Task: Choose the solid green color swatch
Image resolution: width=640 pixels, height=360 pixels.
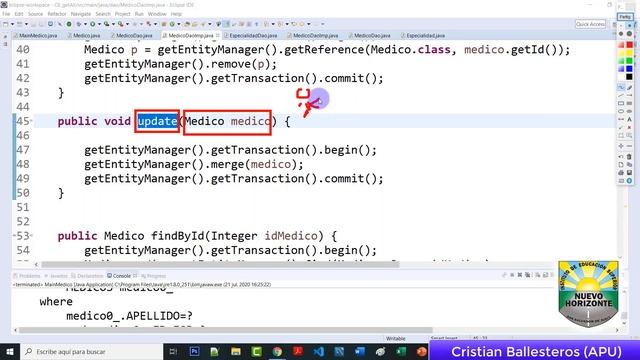Action: (629, 60)
